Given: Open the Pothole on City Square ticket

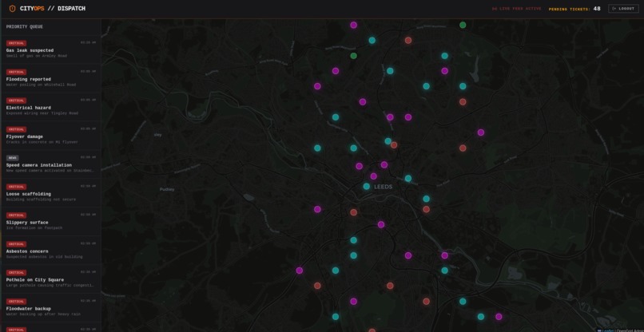Looking at the screenshot, I should (x=51, y=279).
